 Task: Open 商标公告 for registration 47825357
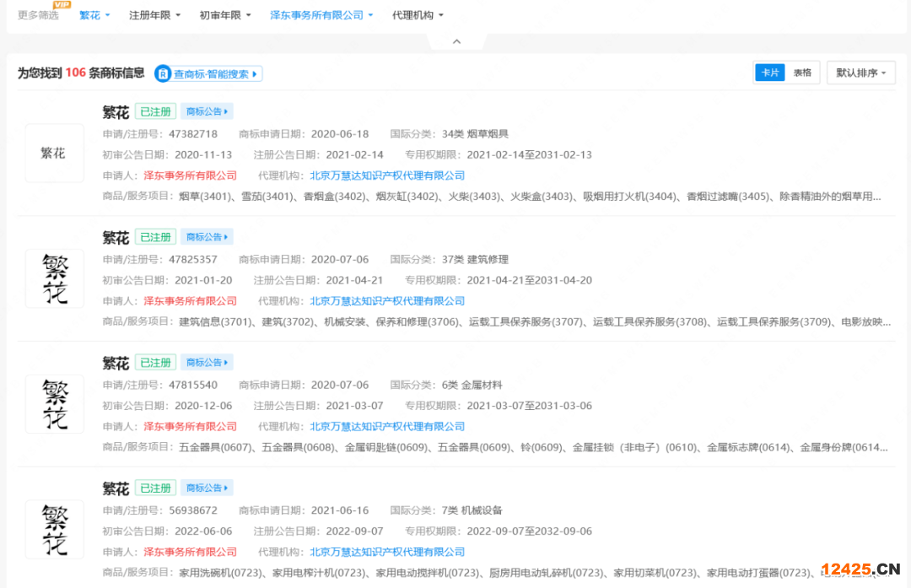pyautogui.click(x=207, y=237)
